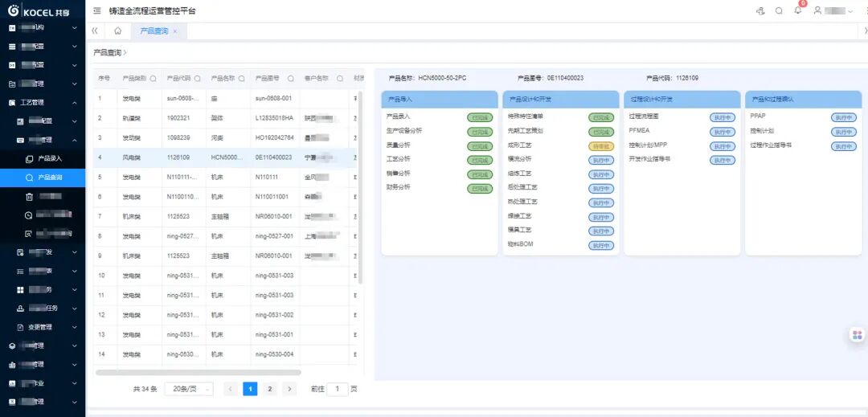Close the 产品查询 tab with its x
This screenshot has width=868, height=417.
[175, 31]
